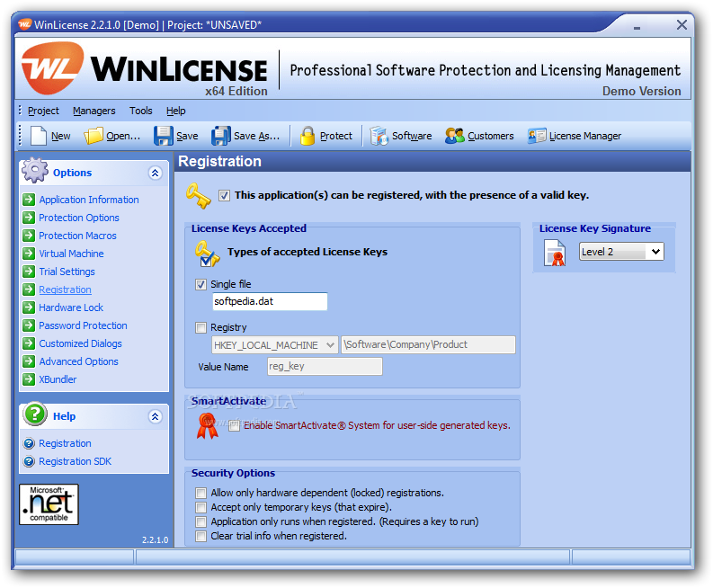Open Hardware Lock page

coord(71,307)
